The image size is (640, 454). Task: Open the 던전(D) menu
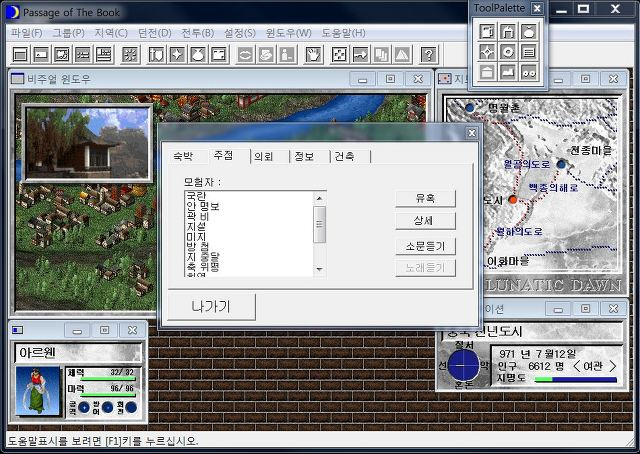[x=154, y=33]
